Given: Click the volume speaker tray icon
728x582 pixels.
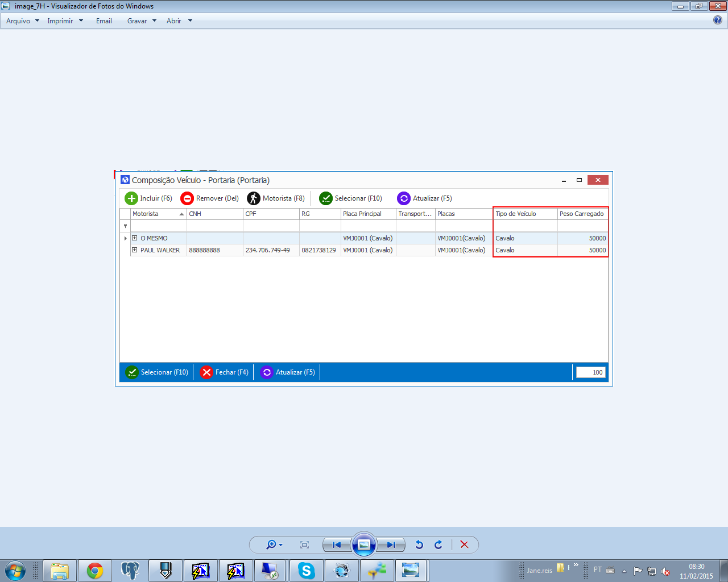Looking at the screenshot, I should point(665,571).
